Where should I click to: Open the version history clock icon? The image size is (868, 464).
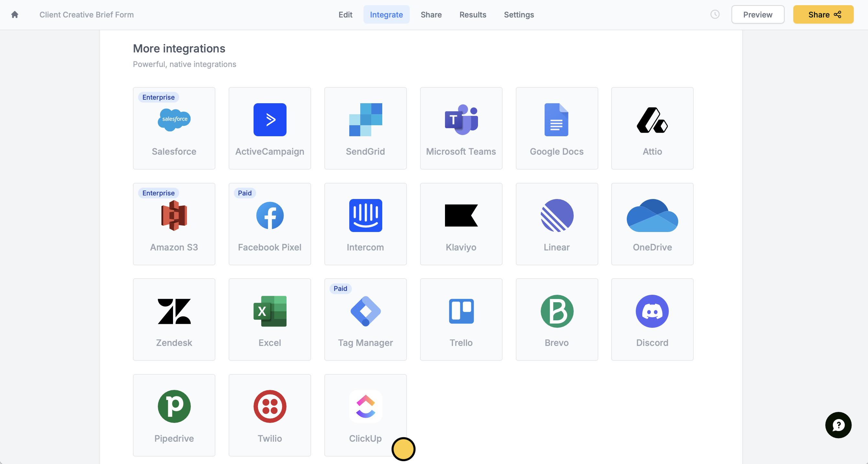pos(715,15)
